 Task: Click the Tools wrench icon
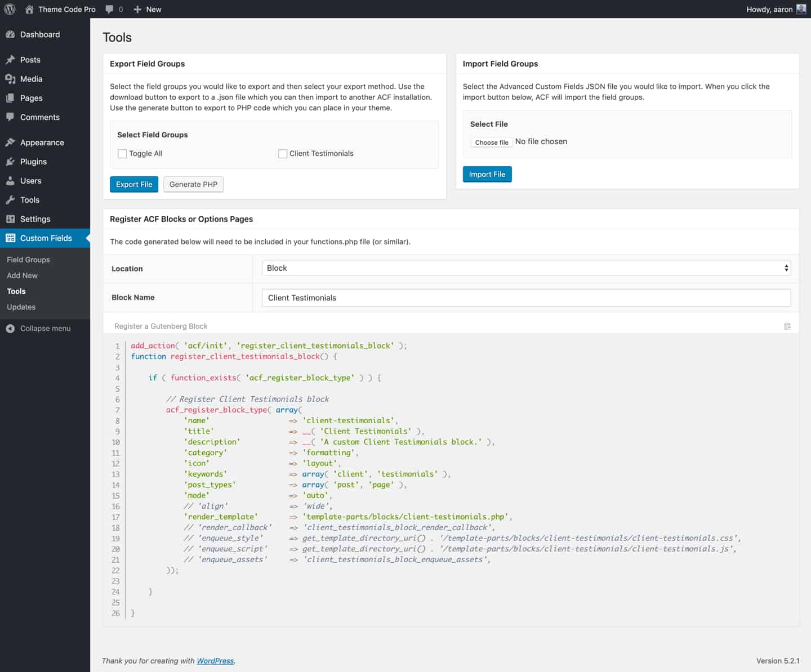click(x=10, y=200)
